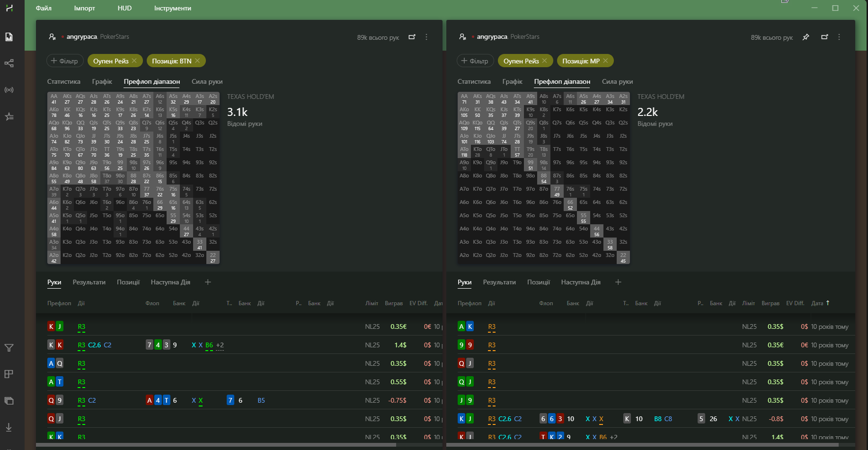
Task: Remove the Оупен Рейз filter in left panel
Action: pos(134,61)
